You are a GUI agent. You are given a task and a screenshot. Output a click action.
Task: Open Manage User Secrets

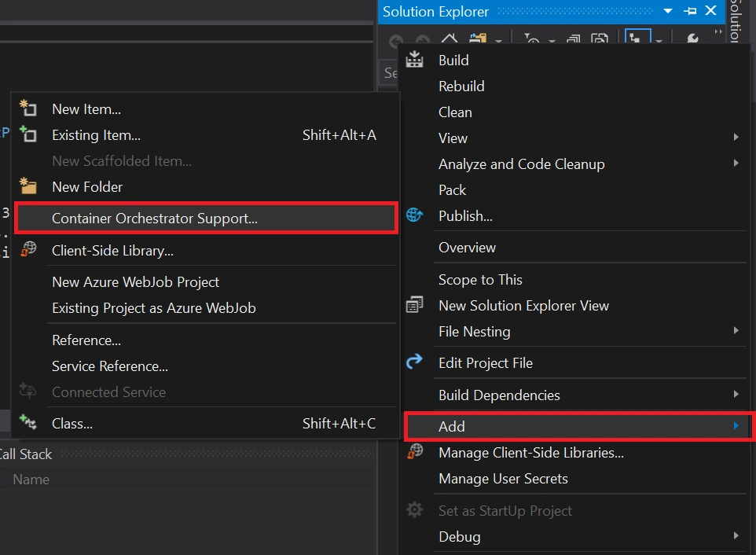pyautogui.click(x=574, y=478)
